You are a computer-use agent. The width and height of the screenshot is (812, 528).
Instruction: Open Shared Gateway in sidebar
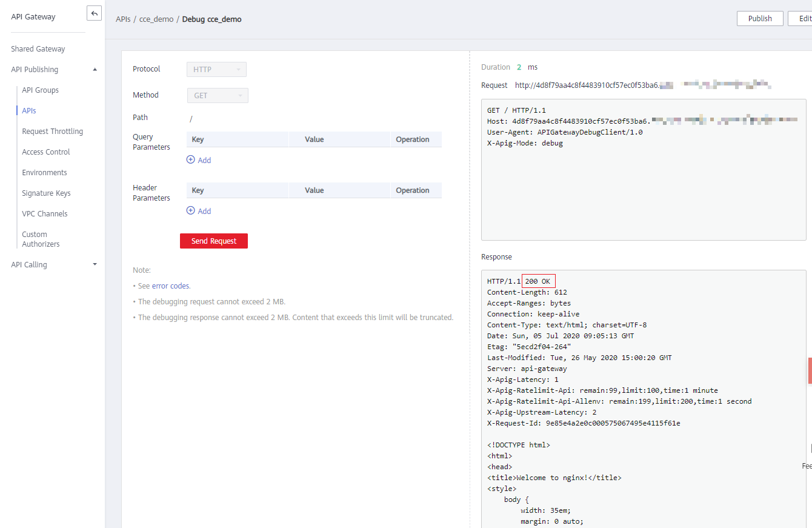point(38,49)
